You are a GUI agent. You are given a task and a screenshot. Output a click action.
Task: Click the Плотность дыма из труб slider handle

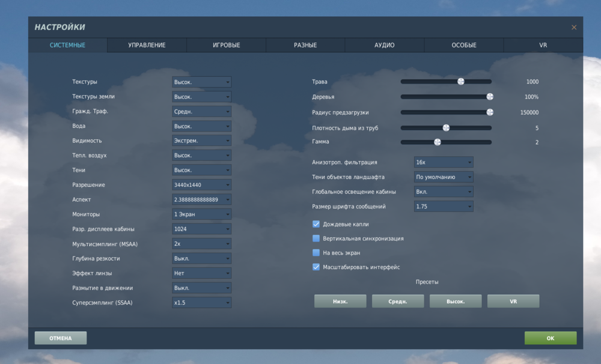pyautogui.click(x=446, y=127)
